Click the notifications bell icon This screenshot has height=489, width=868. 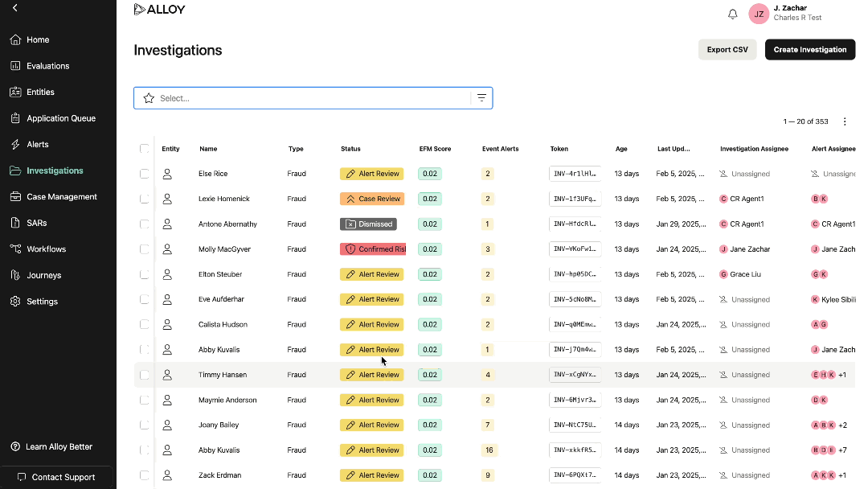click(x=732, y=14)
